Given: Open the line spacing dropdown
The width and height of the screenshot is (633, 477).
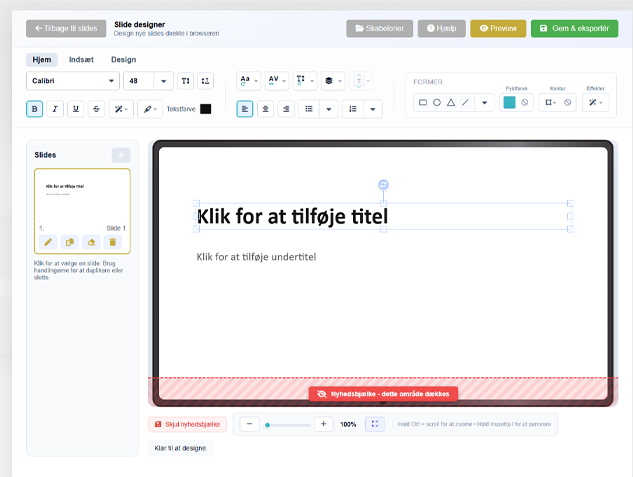Looking at the screenshot, I should (x=305, y=81).
